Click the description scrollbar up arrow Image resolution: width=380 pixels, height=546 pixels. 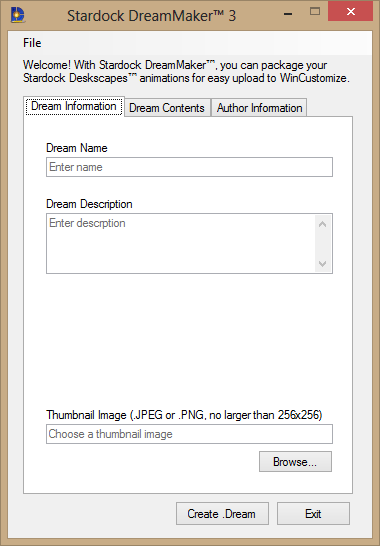click(x=323, y=224)
